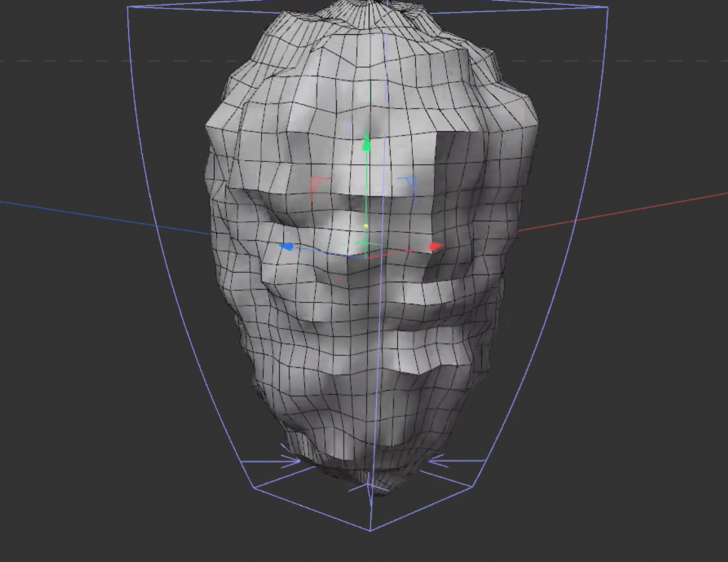Click the green Y-axis arrow handle
Image resolution: width=728 pixels, height=562 pixels.
[x=366, y=144]
